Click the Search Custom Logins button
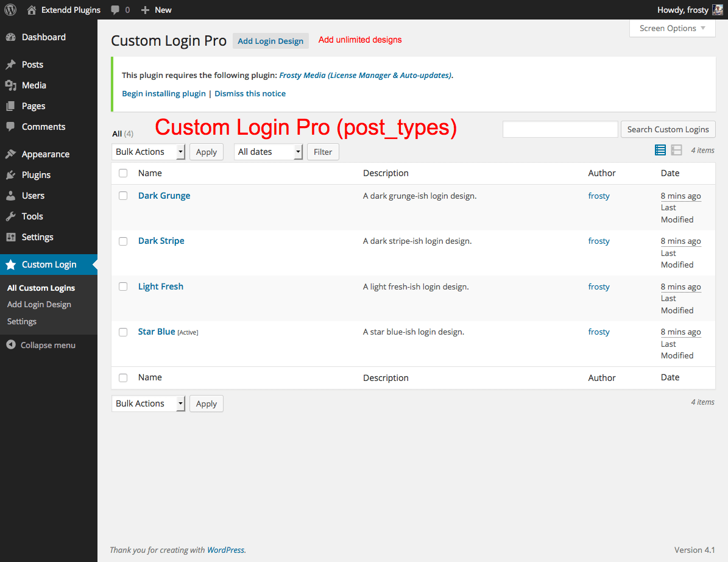Screen dimensions: 728x562 click(x=668, y=129)
